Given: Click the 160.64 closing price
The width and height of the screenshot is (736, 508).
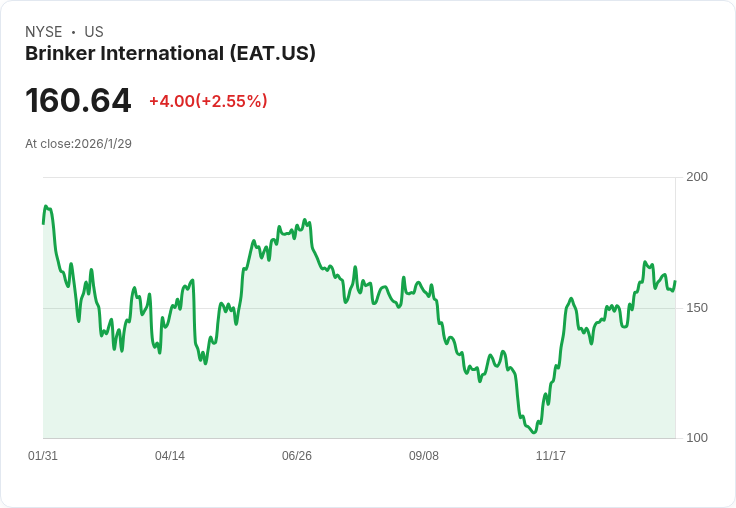Looking at the screenshot, I should [78, 100].
